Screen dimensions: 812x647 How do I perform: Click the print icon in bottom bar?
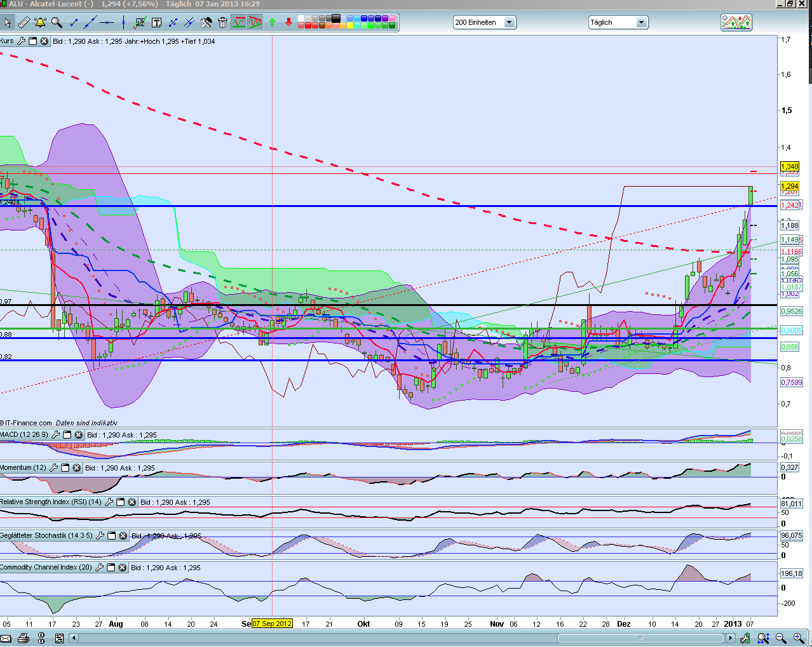[x=24, y=638]
